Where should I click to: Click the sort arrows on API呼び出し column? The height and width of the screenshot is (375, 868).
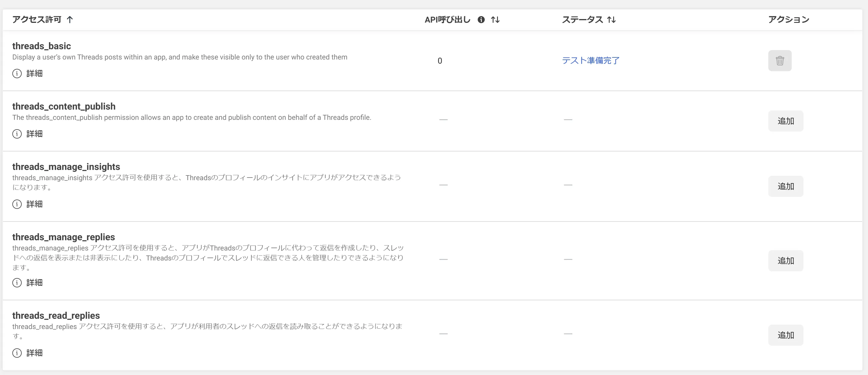(495, 20)
